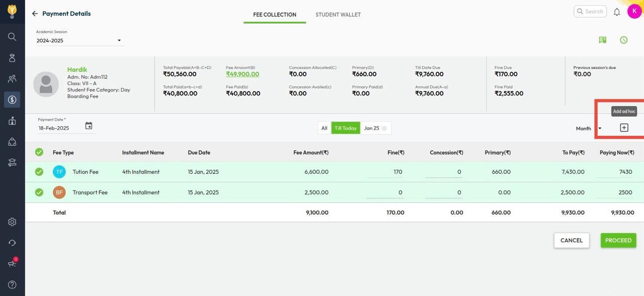The height and width of the screenshot is (296, 644).
Task: Uncheck the Tution Fee row checkbox
Action: [x=39, y=172]
